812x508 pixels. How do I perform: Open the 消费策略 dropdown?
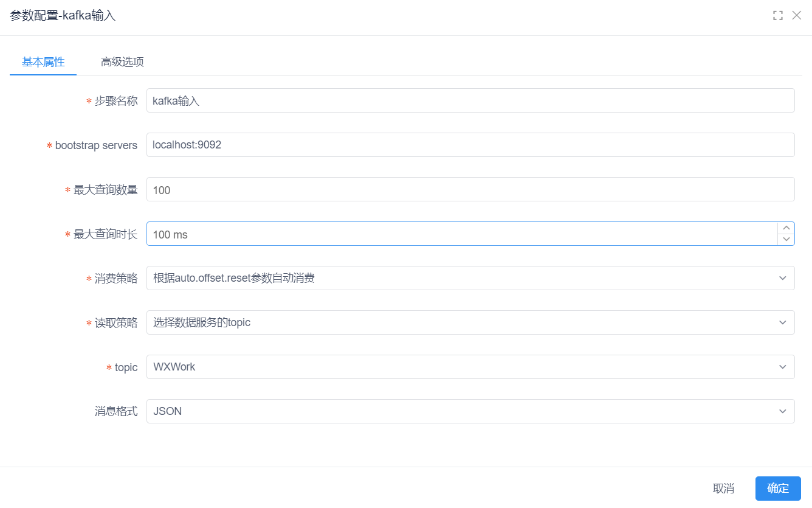[470, 279]
